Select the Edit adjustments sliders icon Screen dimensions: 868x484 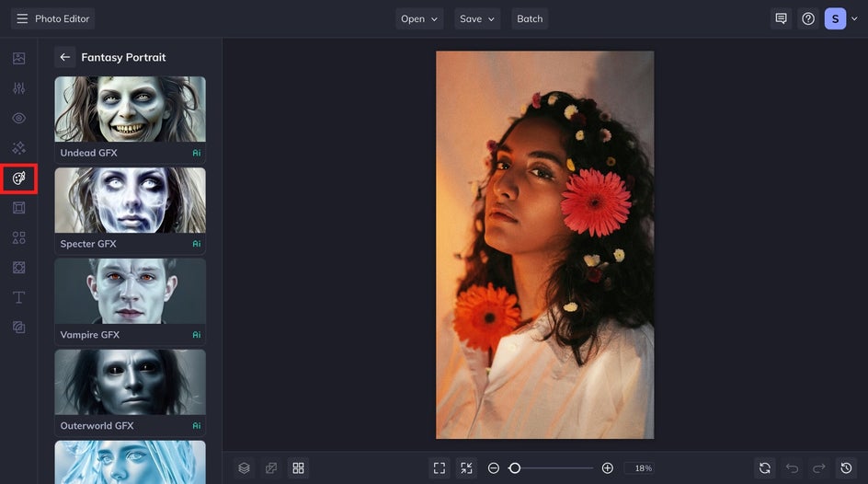18,88
